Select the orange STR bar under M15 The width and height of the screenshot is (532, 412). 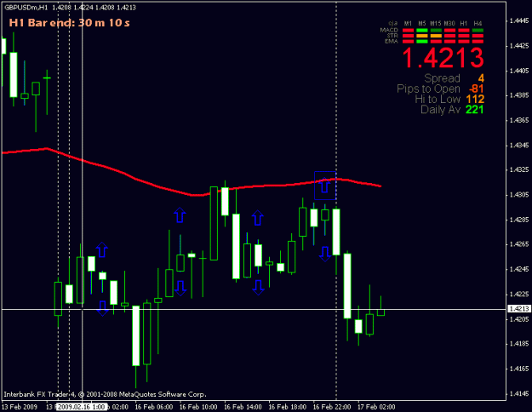436,36
